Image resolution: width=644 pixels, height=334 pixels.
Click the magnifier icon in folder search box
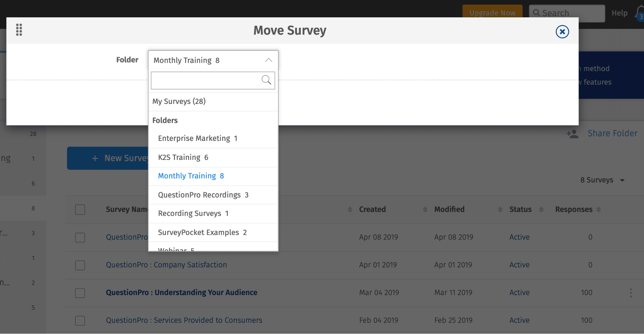click(266, 80)
